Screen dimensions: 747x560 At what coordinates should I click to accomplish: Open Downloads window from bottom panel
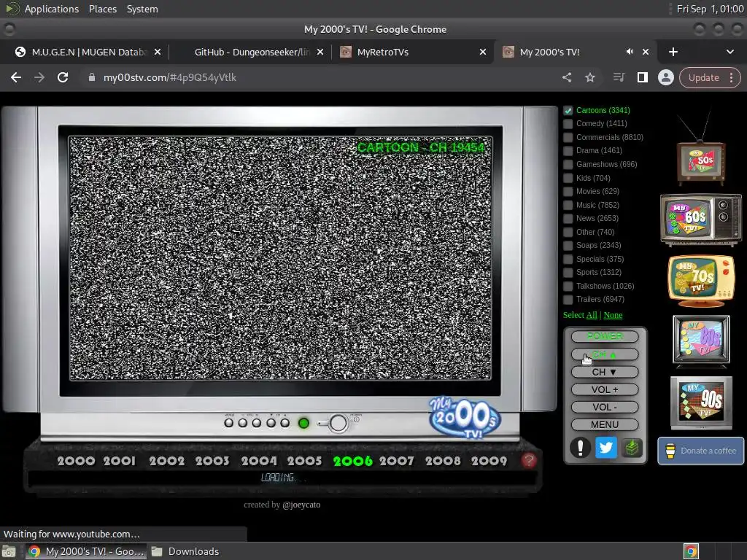(186, 551)
